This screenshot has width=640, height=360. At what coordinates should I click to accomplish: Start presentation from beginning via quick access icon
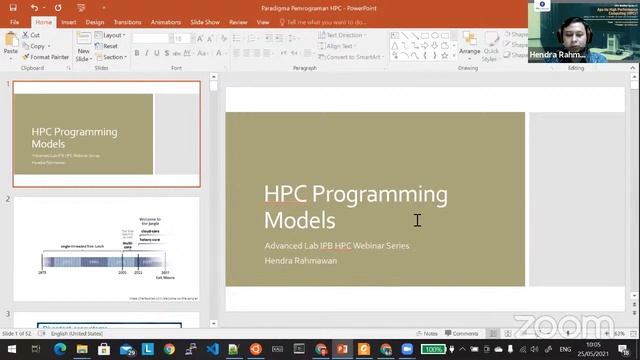(81, 8)
